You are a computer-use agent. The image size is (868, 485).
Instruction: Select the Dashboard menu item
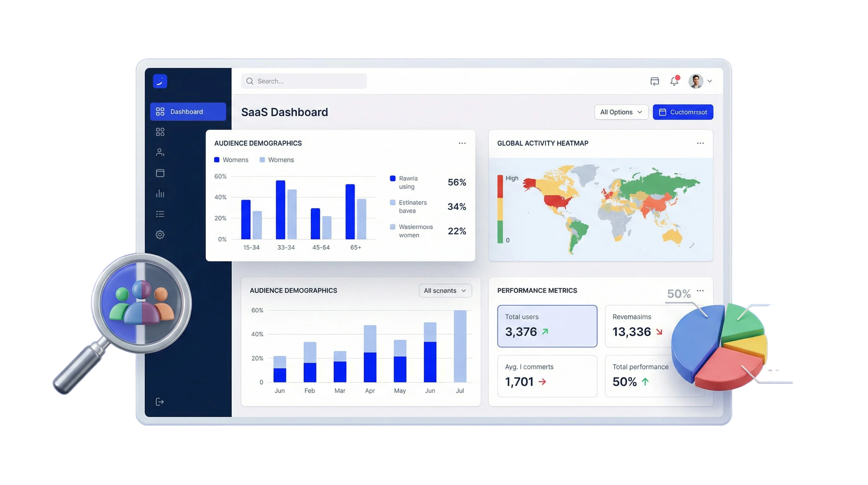click(188, 112)
